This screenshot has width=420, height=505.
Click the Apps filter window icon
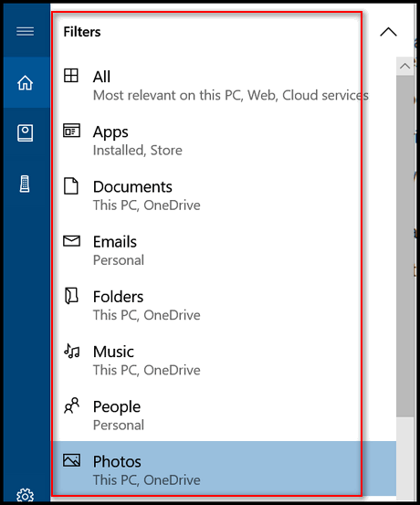71,131
